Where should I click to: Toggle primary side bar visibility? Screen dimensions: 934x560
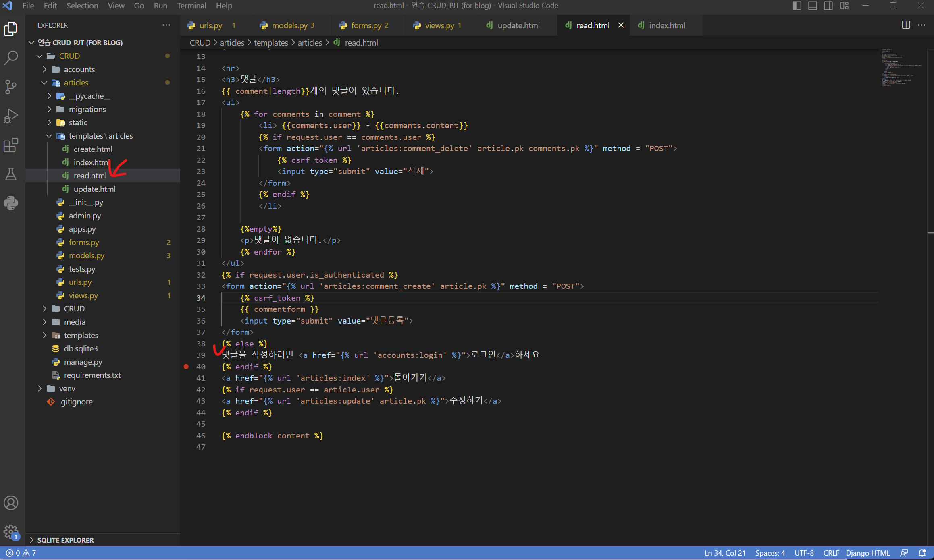[x=797, y=6]
